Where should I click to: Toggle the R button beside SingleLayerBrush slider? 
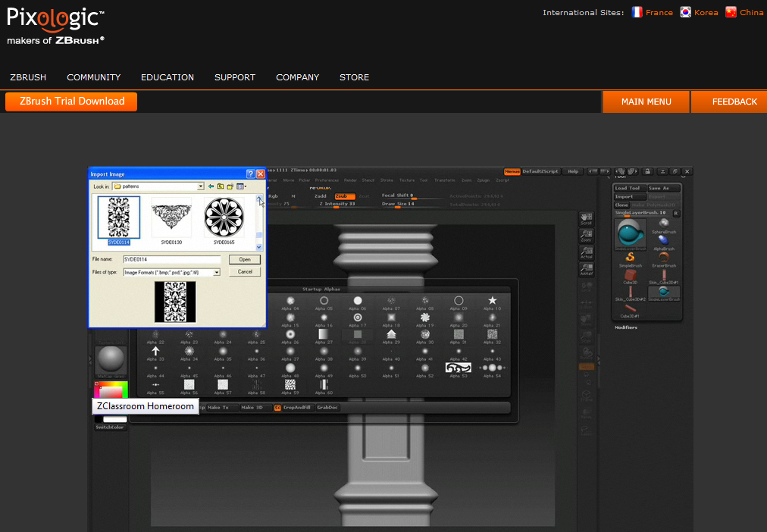tap(676, 213)
